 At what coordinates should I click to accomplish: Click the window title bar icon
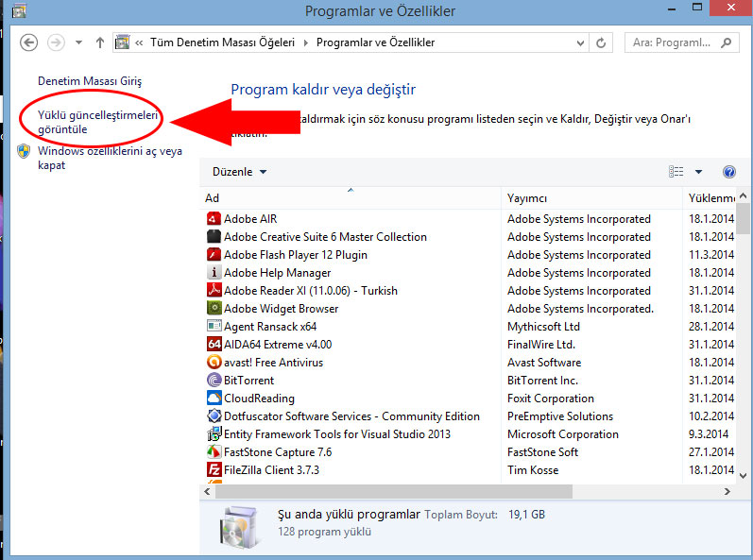(19, 10)
